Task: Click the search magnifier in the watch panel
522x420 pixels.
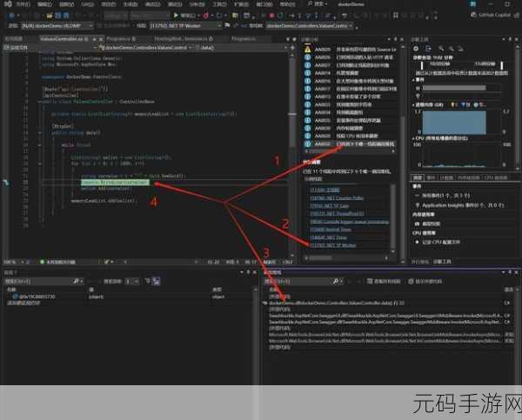Action: (x=76, y=282)
